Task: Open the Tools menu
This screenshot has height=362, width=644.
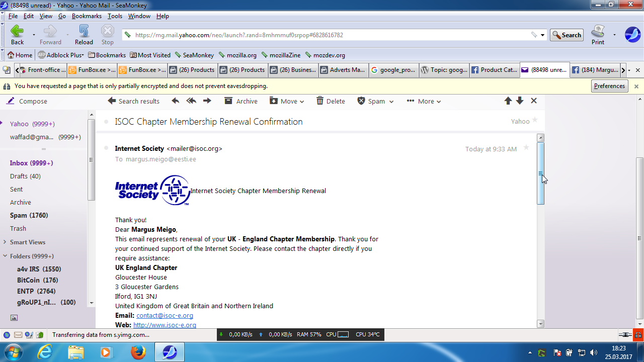Action: pos(115,16)
